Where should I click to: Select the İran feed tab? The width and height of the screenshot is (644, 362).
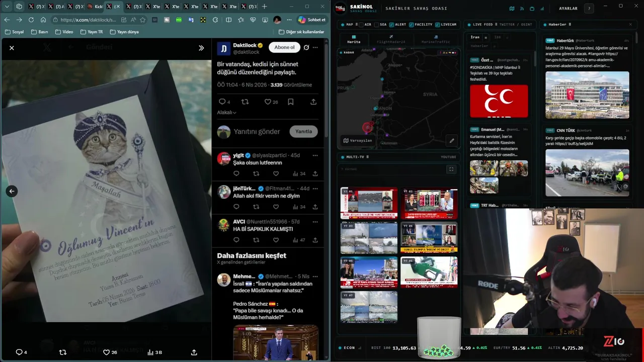[x=475, y=37]
